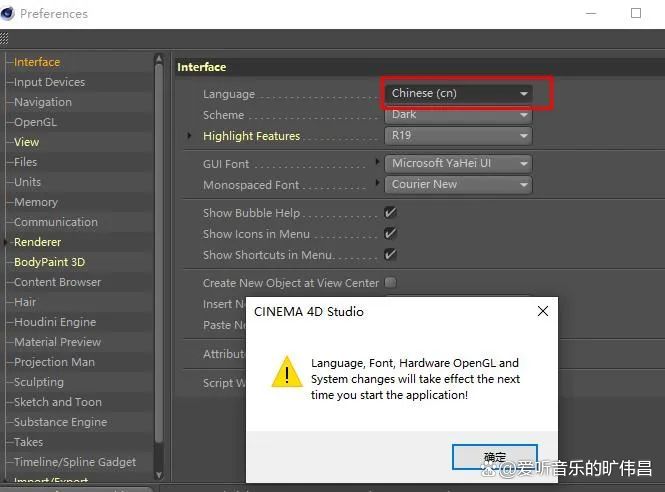Open Timeline/Spline Gadget preferences
Viewport: 665px width, 492px height.
point(75,462)
